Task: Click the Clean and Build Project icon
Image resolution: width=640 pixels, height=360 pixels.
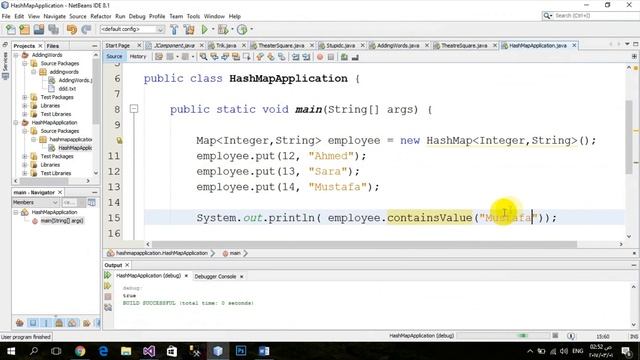Action: click(x=189, y=29)
